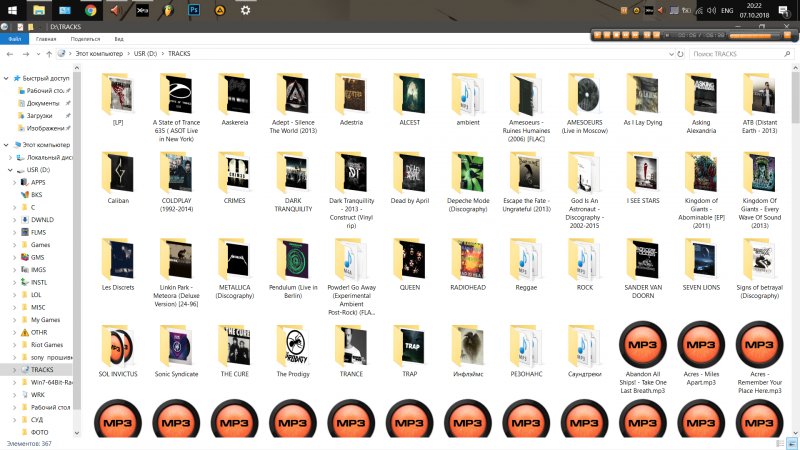The width and height of the screenshot is (800, 450).
Task: Collapse the Quick Access tree section
Action: point(6,78)
